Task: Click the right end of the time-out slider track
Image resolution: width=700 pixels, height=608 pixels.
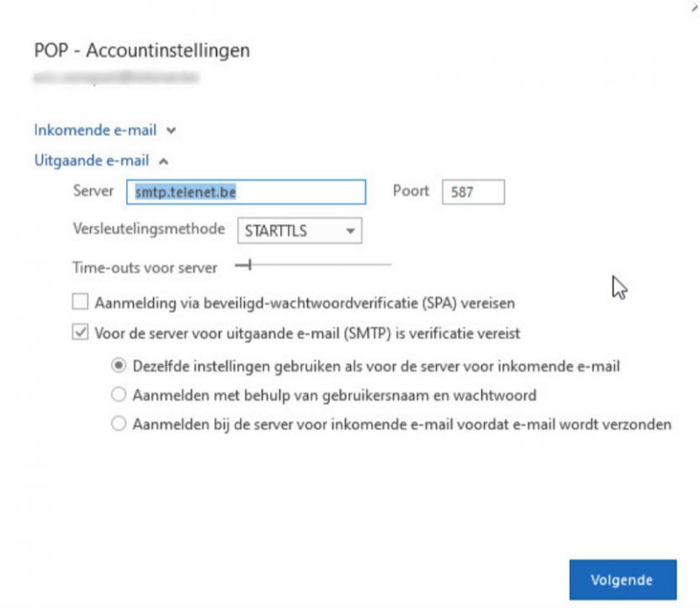Action: pos(388,263)
